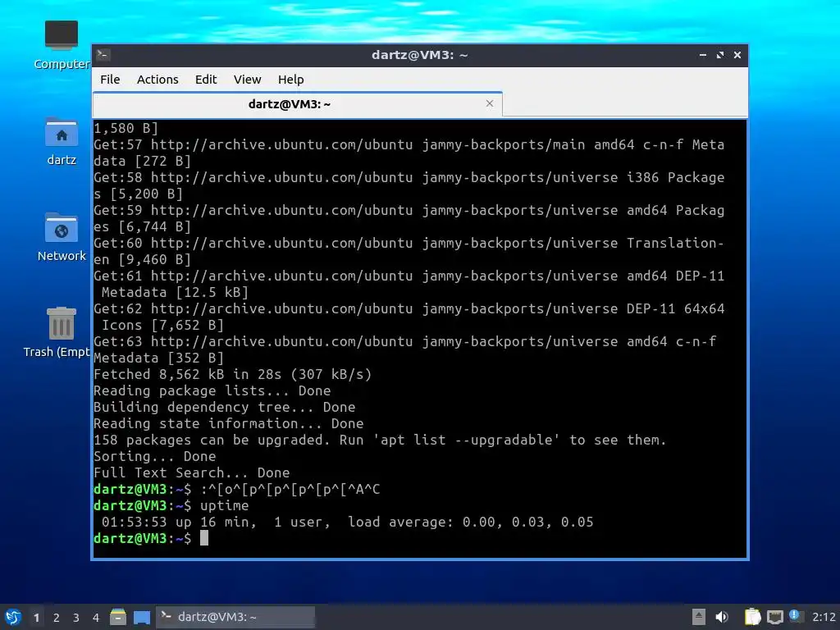Minimize the terminal window
Viewport: 840px width, 630px height.
click(703, 55)
